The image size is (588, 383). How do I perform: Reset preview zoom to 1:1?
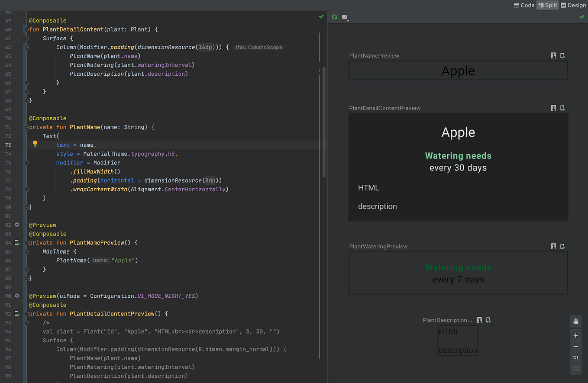(x=575, y=357)
